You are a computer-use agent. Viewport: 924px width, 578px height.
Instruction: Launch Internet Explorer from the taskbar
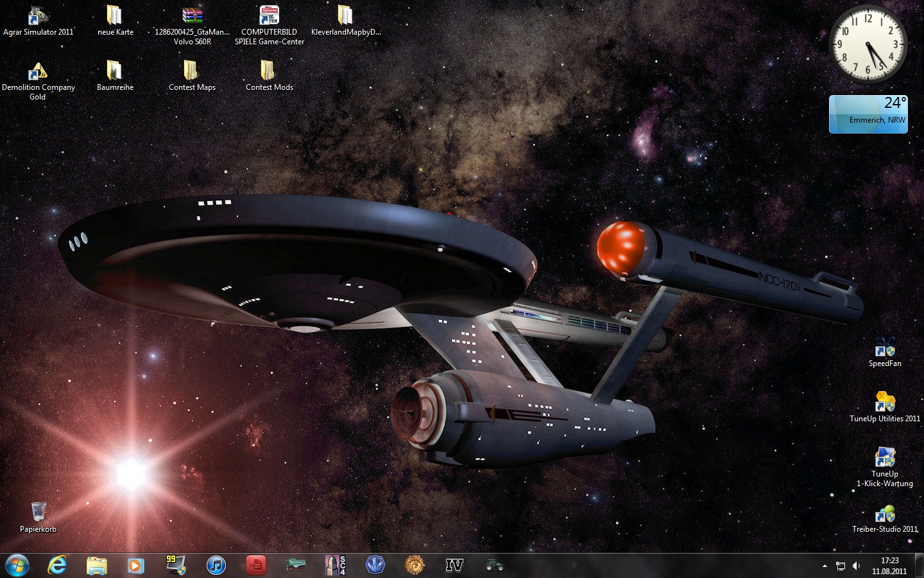(x=58, y=565)
